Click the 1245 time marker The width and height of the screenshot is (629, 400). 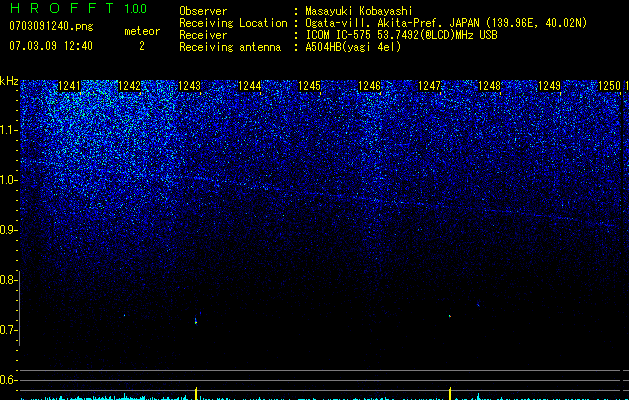coord(310,86)
